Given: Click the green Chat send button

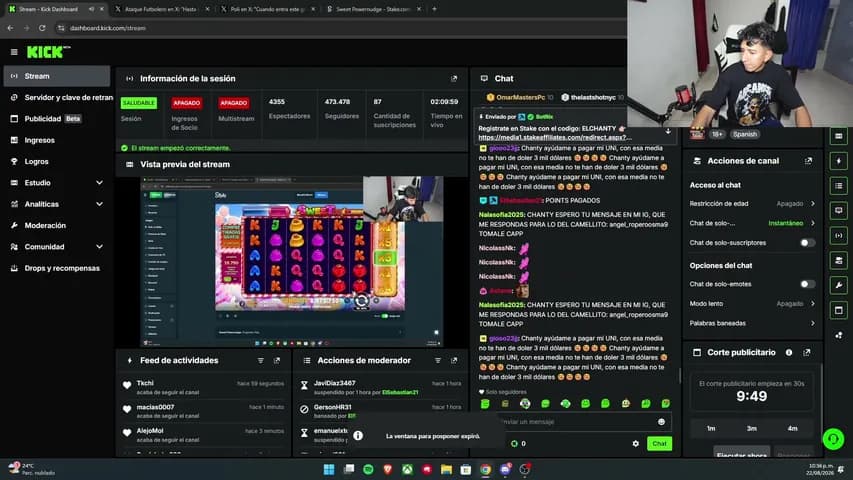Looking at the screenshot, I should pyautogui.click(x=659, y=444).
